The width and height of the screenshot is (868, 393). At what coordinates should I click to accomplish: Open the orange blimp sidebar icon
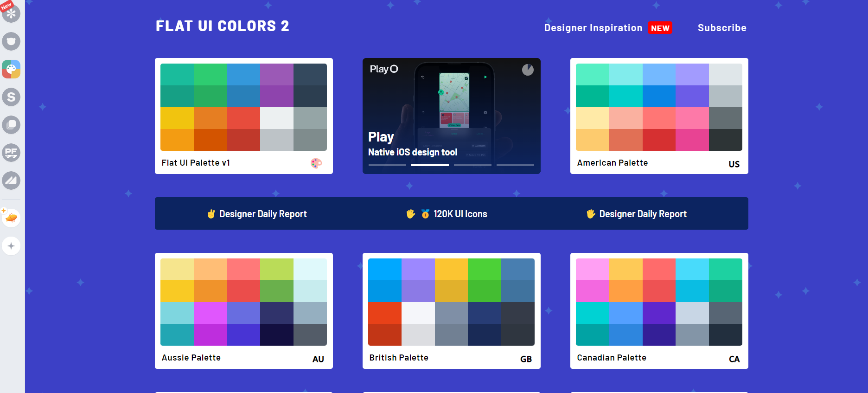[x=11, y=218]
